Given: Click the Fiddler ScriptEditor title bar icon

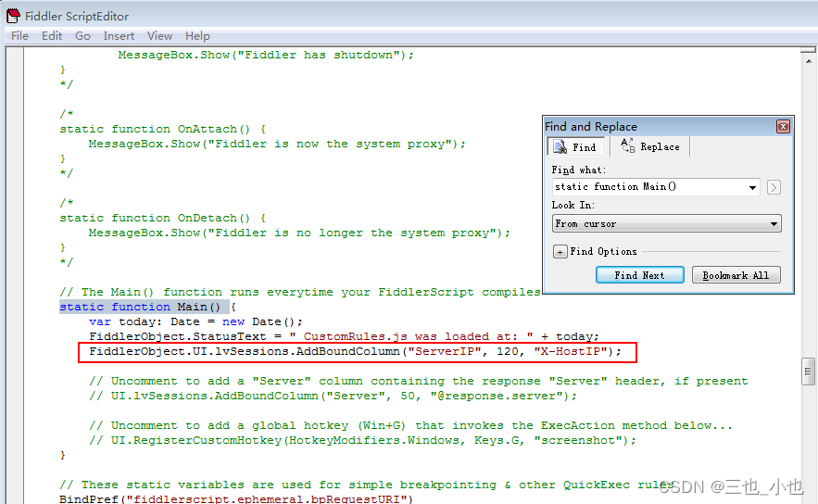Looking at the screenshot, I should (x=13, y=16).
